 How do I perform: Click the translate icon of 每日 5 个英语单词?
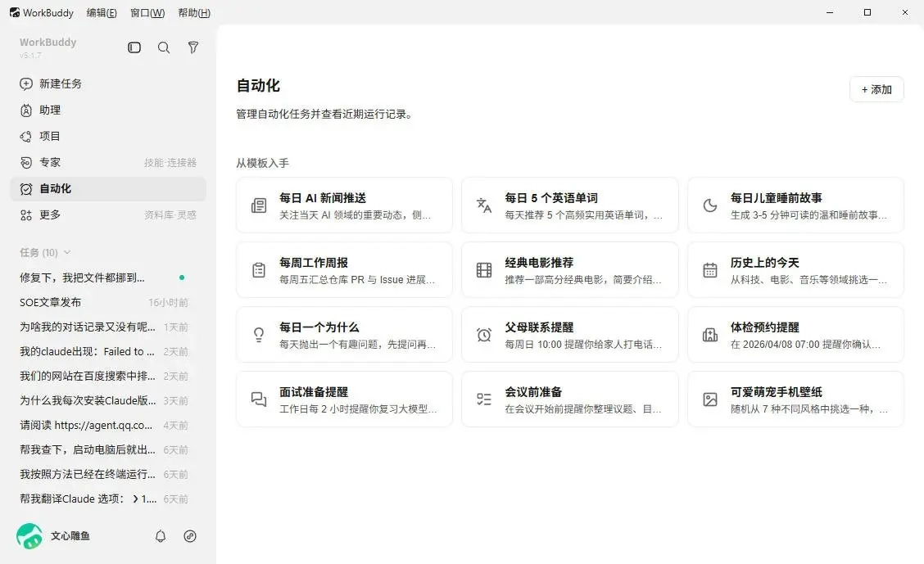pos(484,205)
